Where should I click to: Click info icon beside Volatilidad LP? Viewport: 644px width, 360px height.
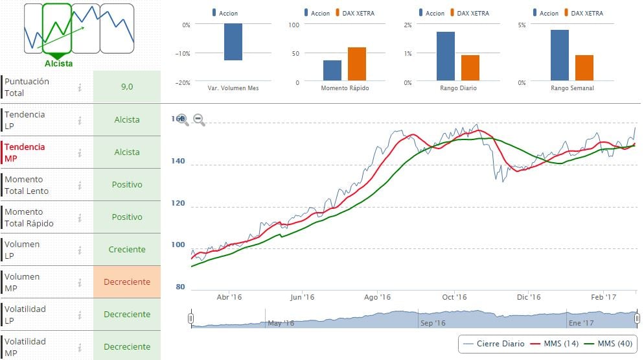(x=80, y=315)
